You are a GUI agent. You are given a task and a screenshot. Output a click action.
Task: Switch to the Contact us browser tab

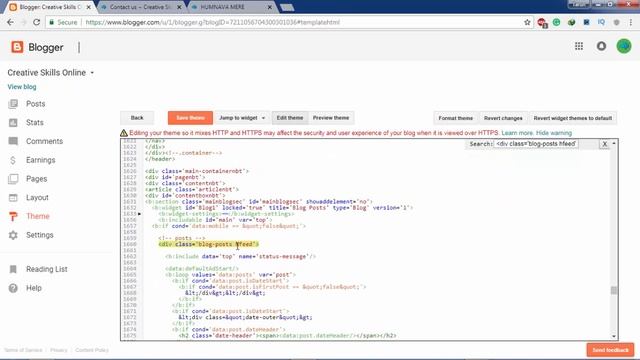pos(140,7)
